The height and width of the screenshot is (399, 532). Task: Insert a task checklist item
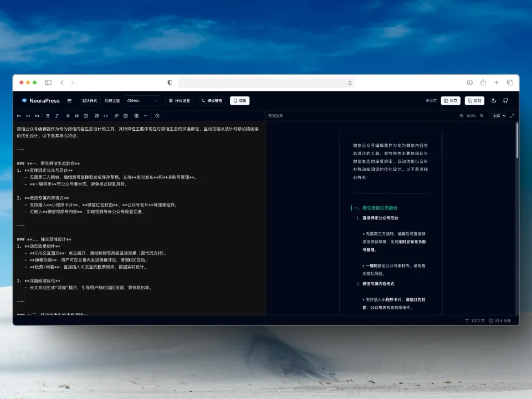(x=85, y=116)
